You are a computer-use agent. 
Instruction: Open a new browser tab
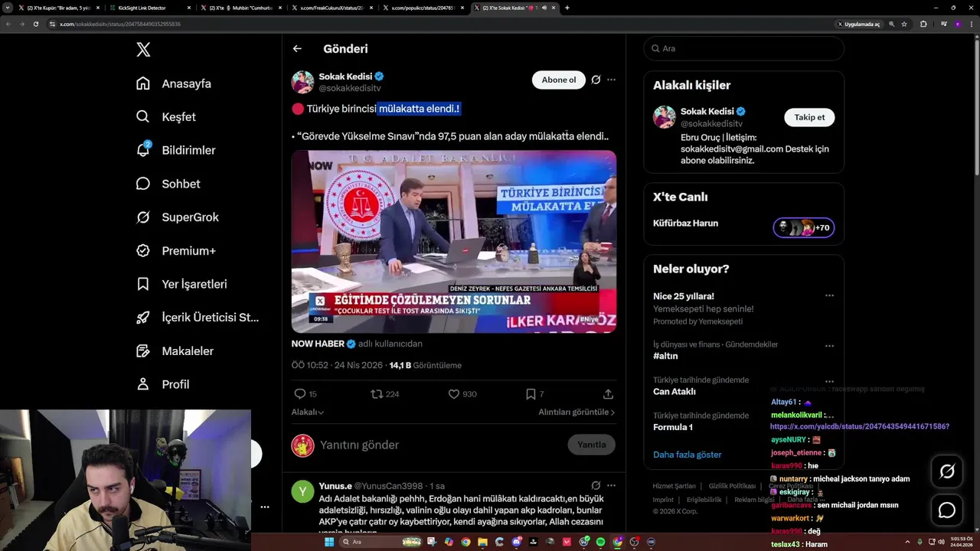(x=567, y=8)
